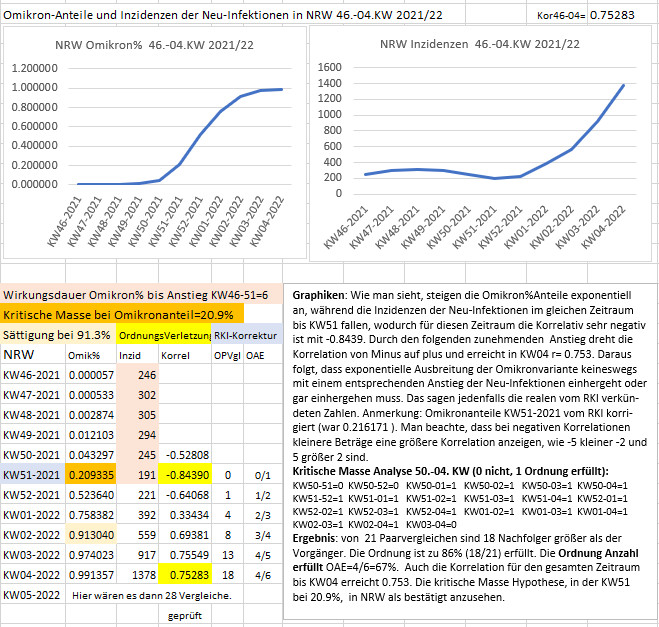Click the KW46-2021 row label

coord(33,375)
